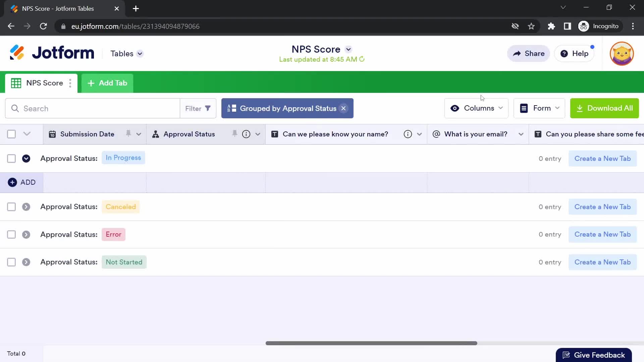This screenshot has width=644, height=362.
Task: Click the Jotform logo icon
Action: click(x=17, y=53)
